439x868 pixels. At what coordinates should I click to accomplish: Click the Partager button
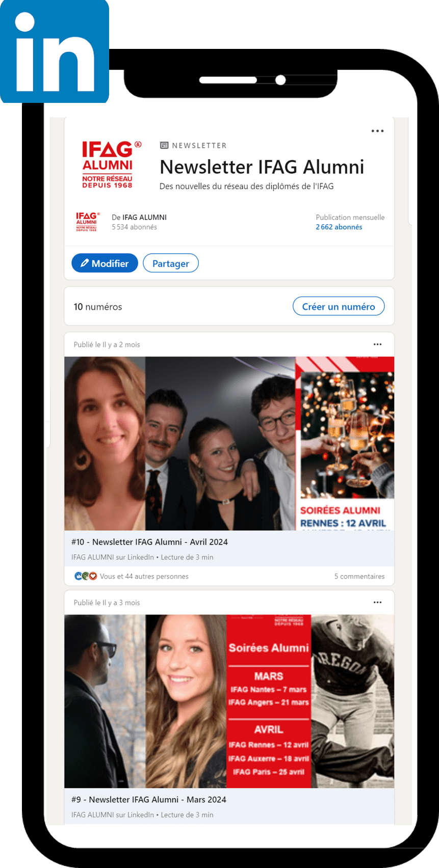point(171,263)
